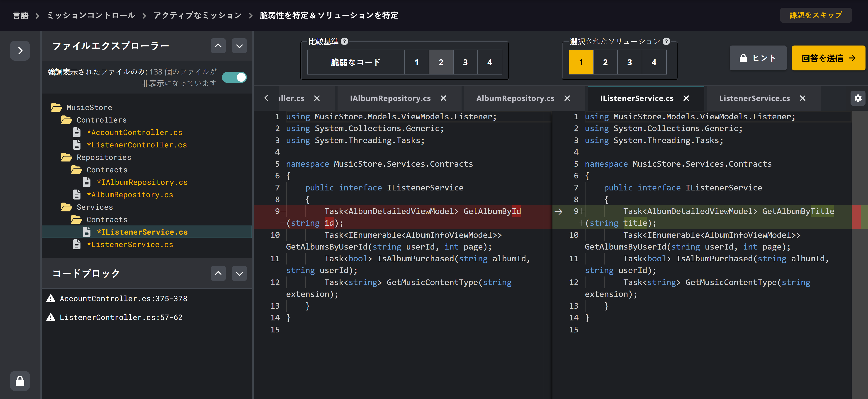Choose selected solution 1

(x=581, y=62)
